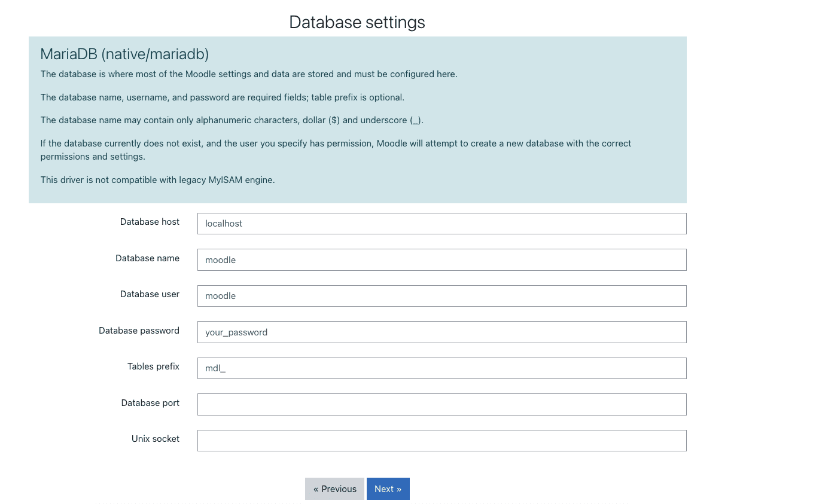Click into the Database password field

[441, 332]
